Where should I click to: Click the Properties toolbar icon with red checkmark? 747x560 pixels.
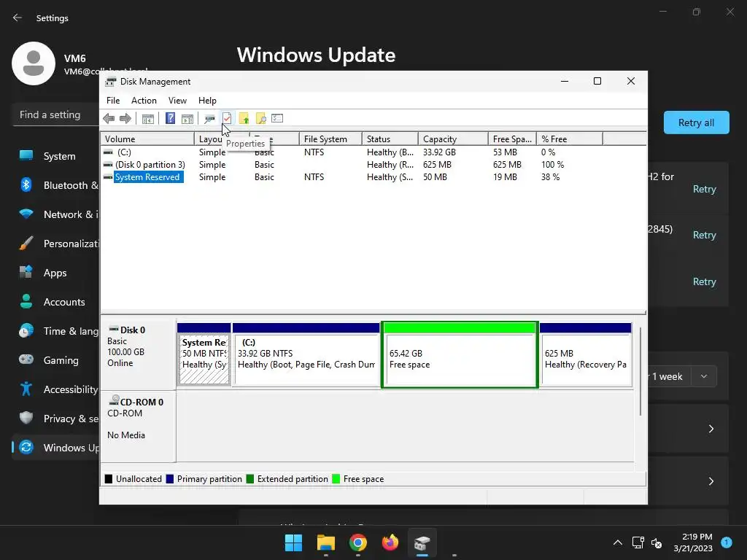(x=227, y=118)
